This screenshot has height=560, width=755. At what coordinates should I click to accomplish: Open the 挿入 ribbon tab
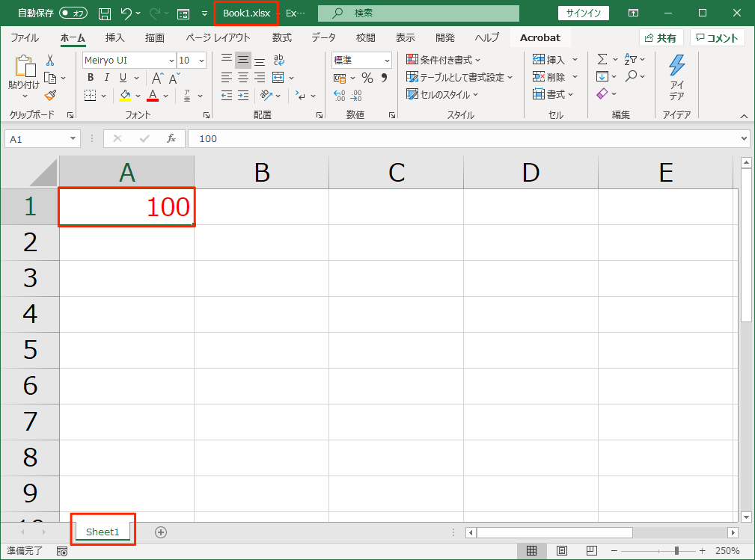coord(114,37)
